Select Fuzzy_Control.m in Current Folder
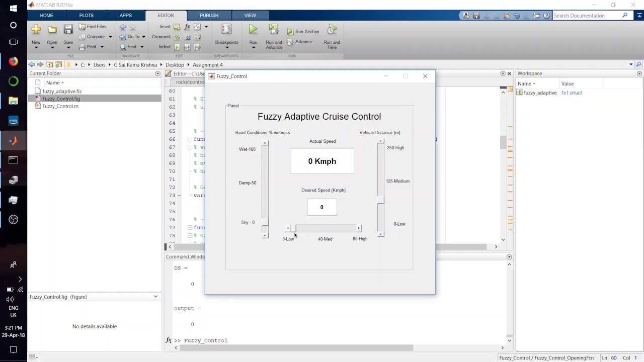The height and width of the screenshot is (362, 644). pyautogui.click(x=60, y=106)
